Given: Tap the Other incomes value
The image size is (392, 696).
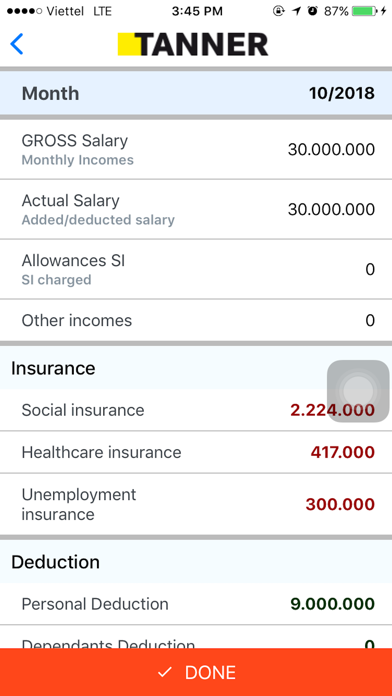Looking at the screenshot, I should coord(370,320).
